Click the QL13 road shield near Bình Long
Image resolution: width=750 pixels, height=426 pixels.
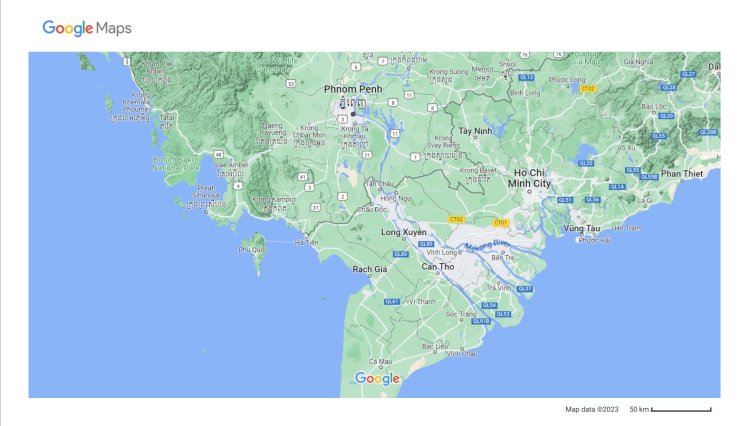click(x=528, y=77)
